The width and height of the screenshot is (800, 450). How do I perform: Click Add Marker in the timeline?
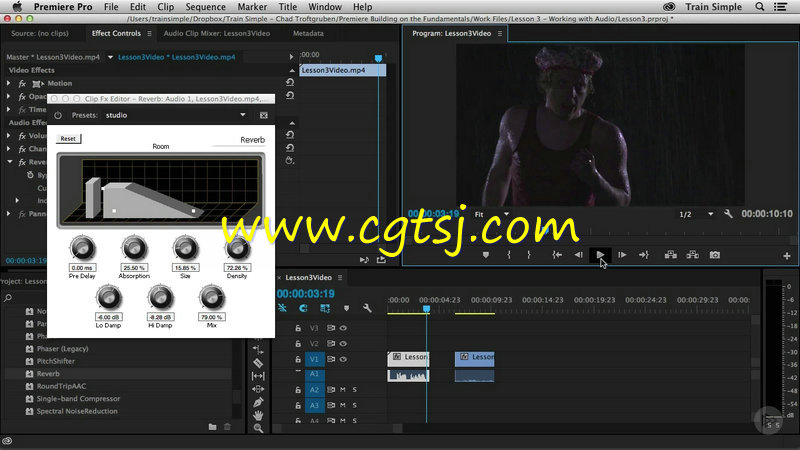tap(346, 308)
